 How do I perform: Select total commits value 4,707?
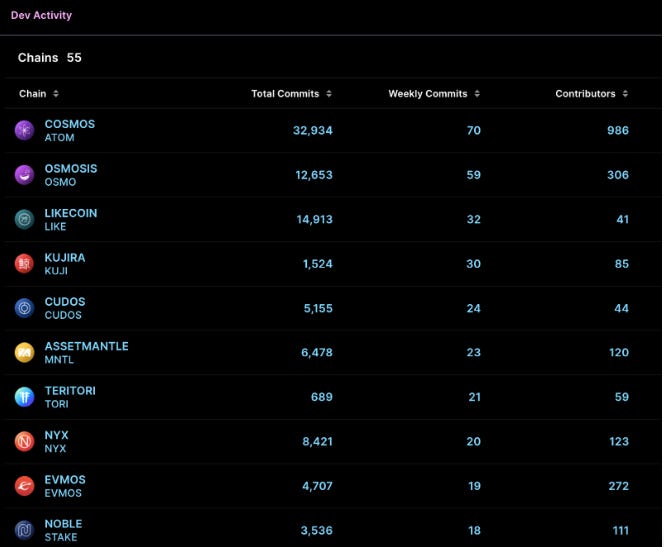click(317, 486)
